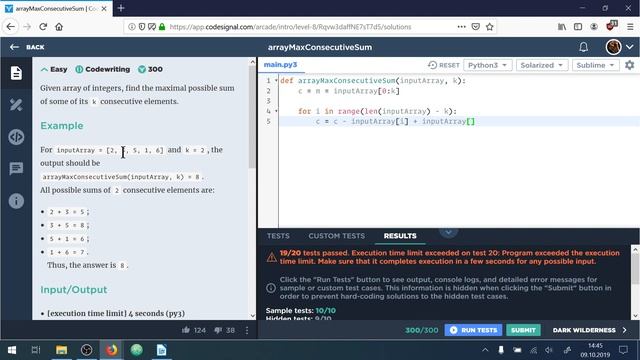Open the solutions sidebar icon
Image resolution: width=640 pixels, height=360 pixels.
point(16,105)
